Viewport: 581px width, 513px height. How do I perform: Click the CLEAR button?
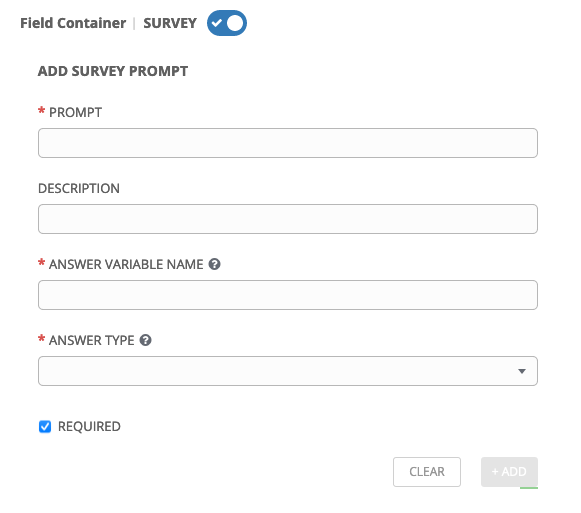coord(427,471)
